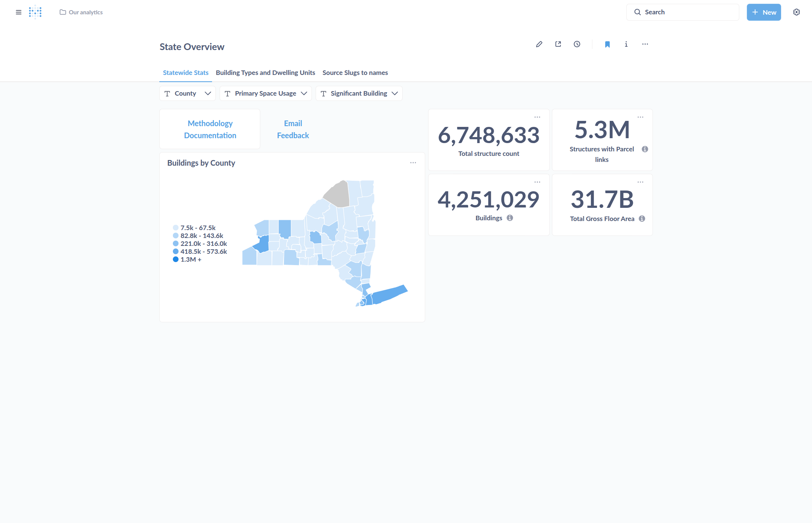Click the New button

(764, 12)
